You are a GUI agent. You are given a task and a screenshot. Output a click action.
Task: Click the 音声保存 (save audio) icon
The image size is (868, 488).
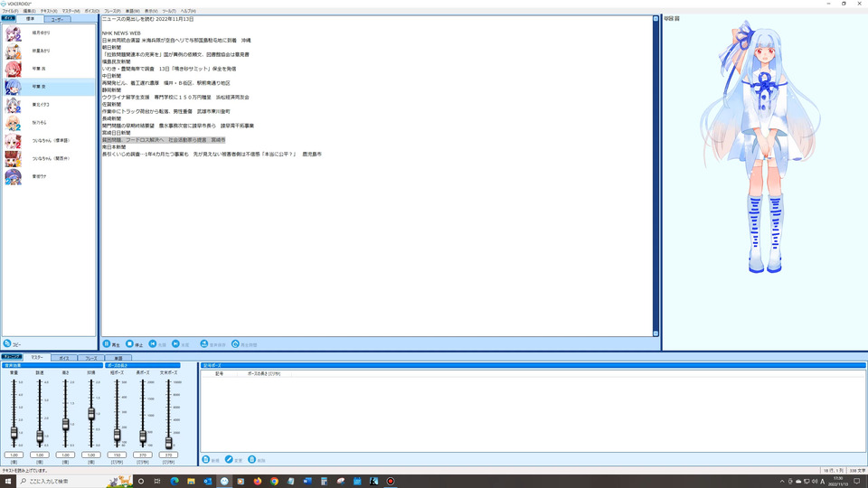[x=203, y=344]
